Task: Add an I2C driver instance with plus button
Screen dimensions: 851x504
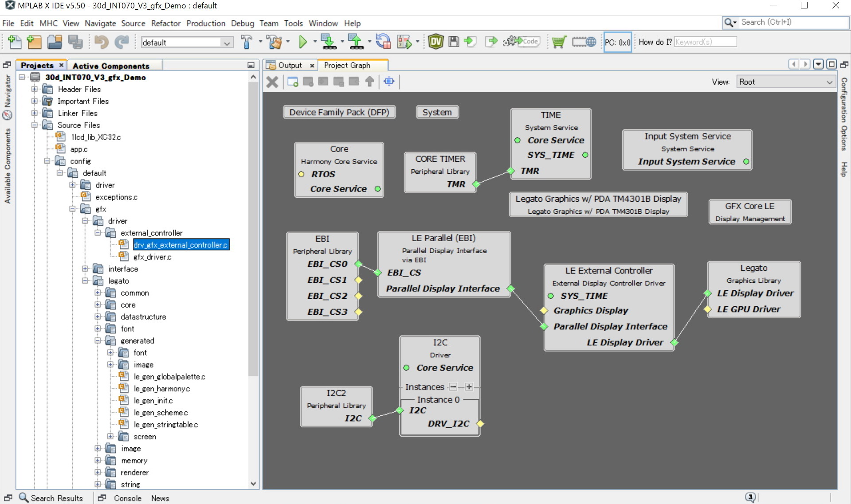Action: tap(469, 387)
